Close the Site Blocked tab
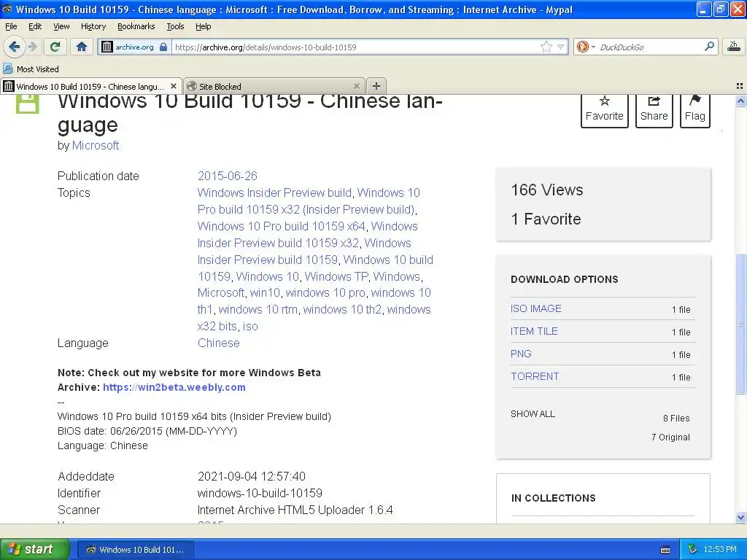Screen dimensions: 747x560 [356, 86]
